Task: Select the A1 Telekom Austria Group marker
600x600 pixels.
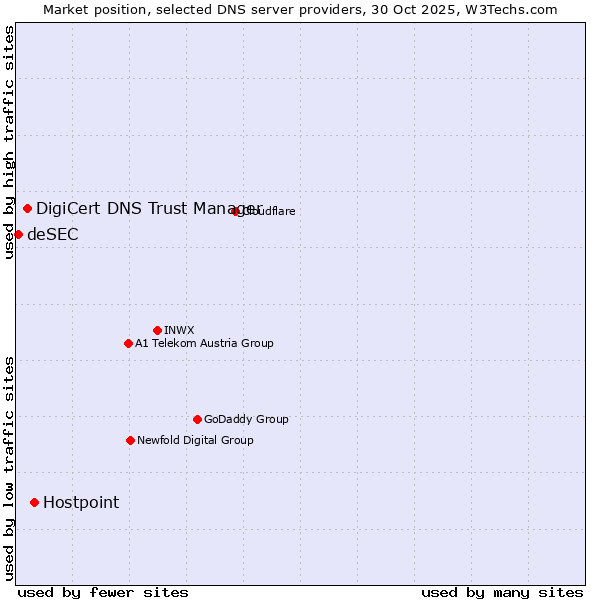Action: (x=128, y=343)
